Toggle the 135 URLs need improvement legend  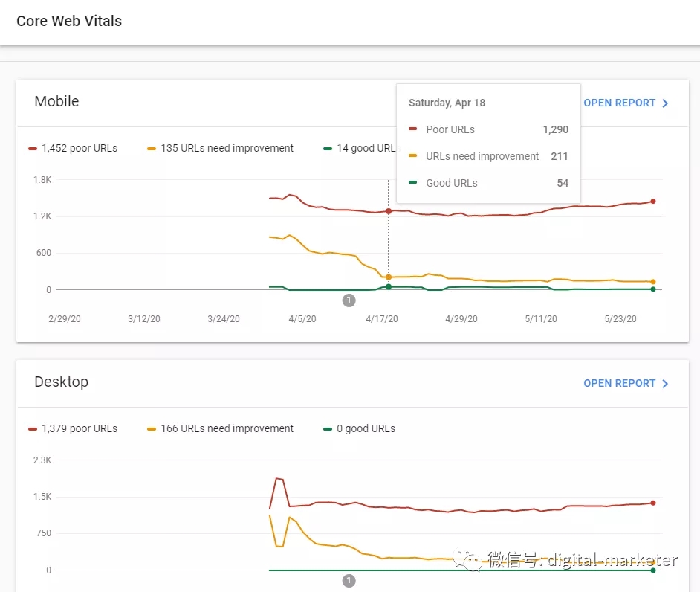(220, 148)
